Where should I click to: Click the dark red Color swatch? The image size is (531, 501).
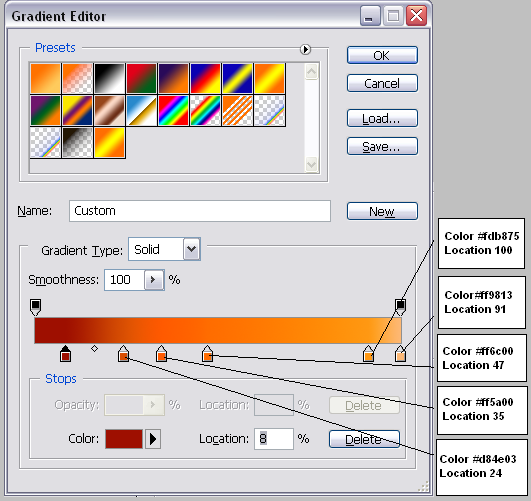coord(124,439)
